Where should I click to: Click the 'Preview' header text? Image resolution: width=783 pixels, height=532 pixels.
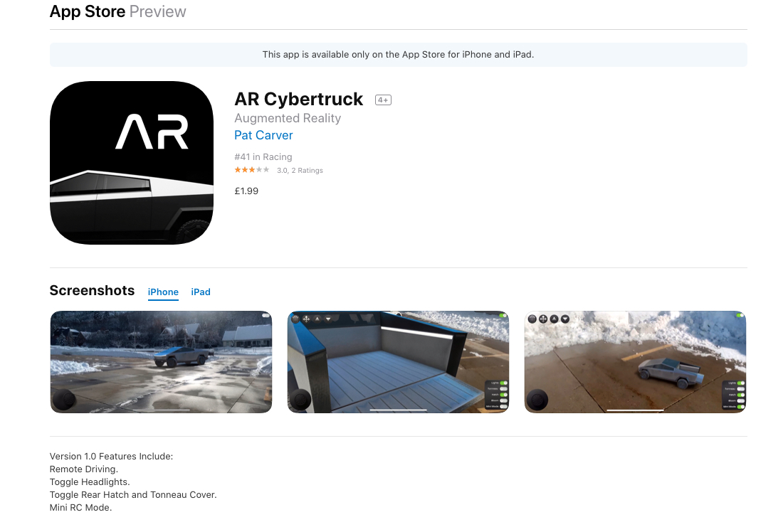coord(158,11)
